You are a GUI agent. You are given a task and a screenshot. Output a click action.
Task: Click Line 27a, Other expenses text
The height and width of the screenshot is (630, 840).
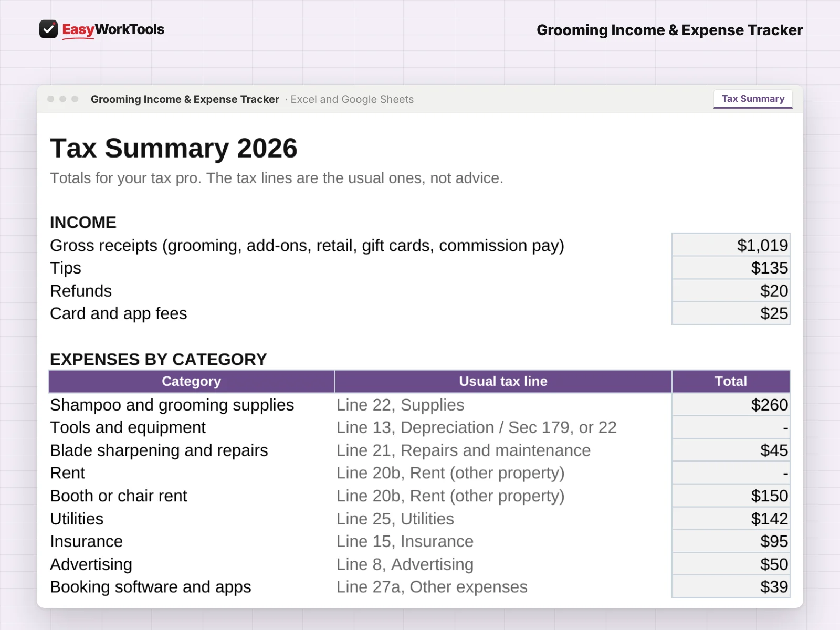[x=432, y=587]
